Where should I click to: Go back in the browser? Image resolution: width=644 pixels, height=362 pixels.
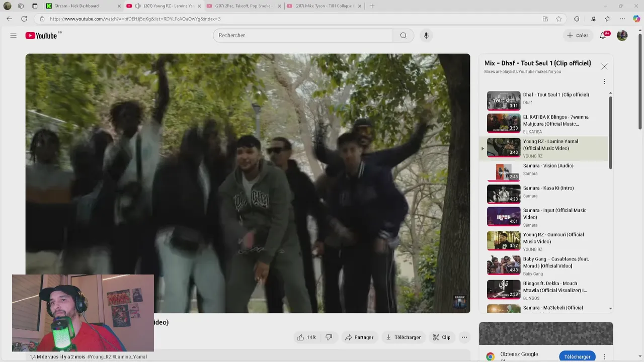(9, 19)
